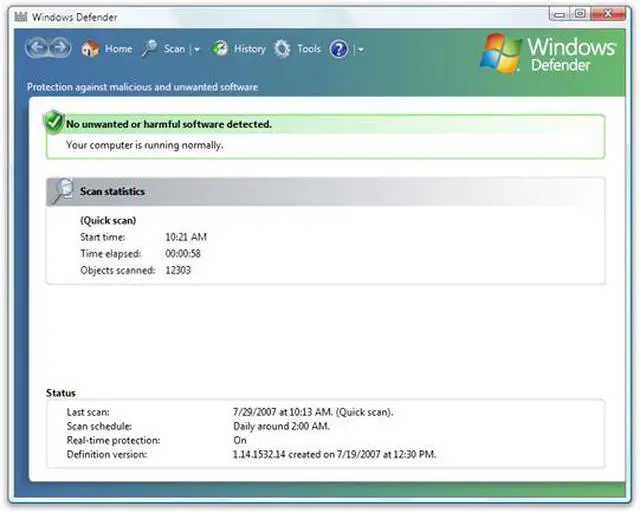Expand the Help options dropdown arrow

[360, 49]
